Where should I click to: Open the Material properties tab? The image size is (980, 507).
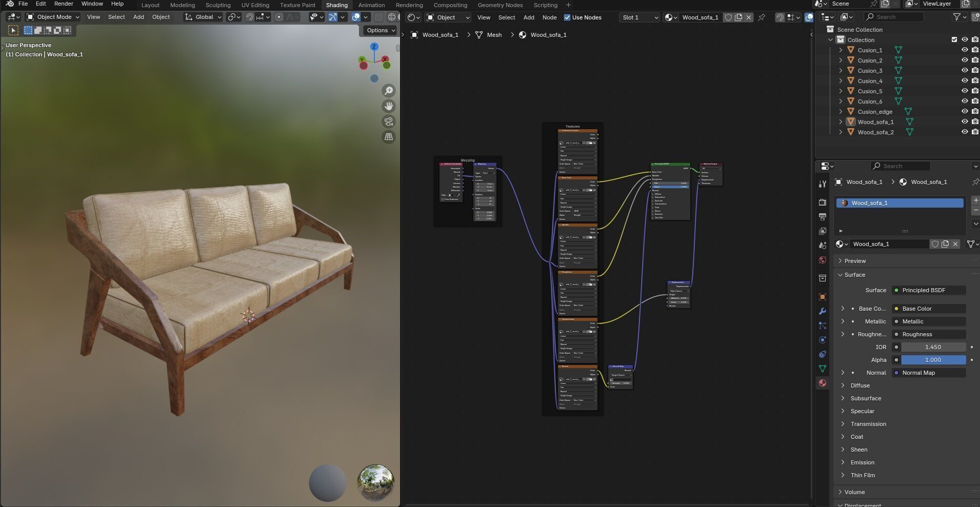tap(823, 383)
